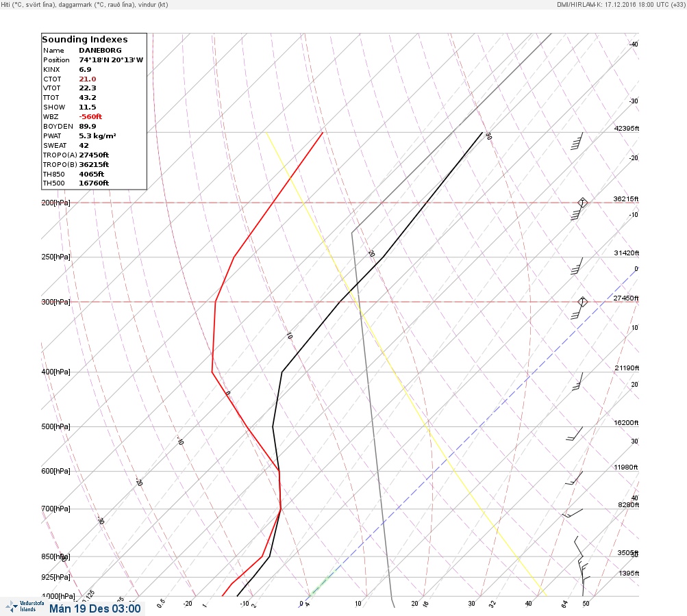The width and height of the screenshot is (687, 616).
Task: Click the SHOW value 11.5
Action: [x=87, y=107]
